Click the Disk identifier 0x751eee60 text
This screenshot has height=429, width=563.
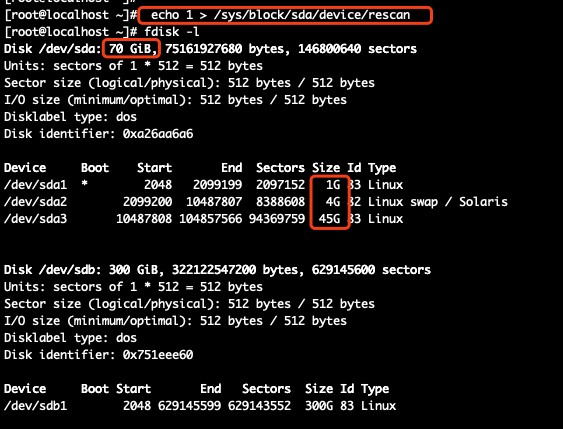tap(98, 355)
